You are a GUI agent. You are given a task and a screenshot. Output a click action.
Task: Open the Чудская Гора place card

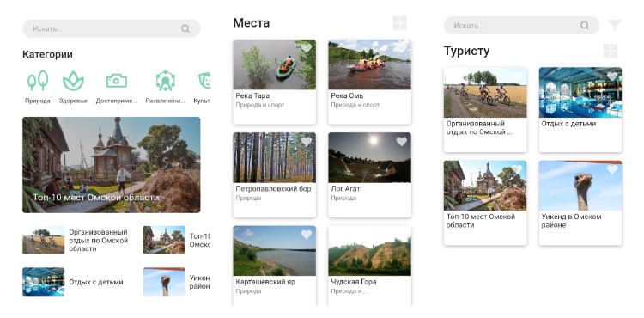(369, 266)
